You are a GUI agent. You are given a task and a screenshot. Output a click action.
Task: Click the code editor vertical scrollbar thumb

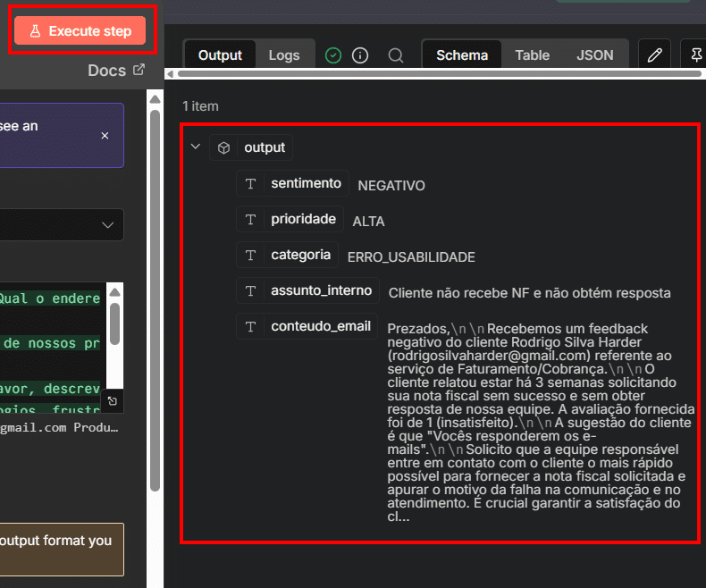[x=114, y=323]
